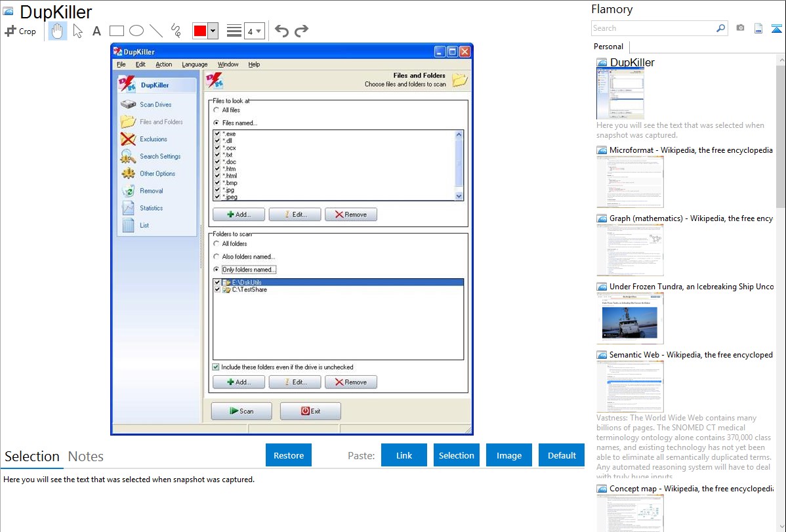Expand the line width dropdown showing 4

point(254,31)
